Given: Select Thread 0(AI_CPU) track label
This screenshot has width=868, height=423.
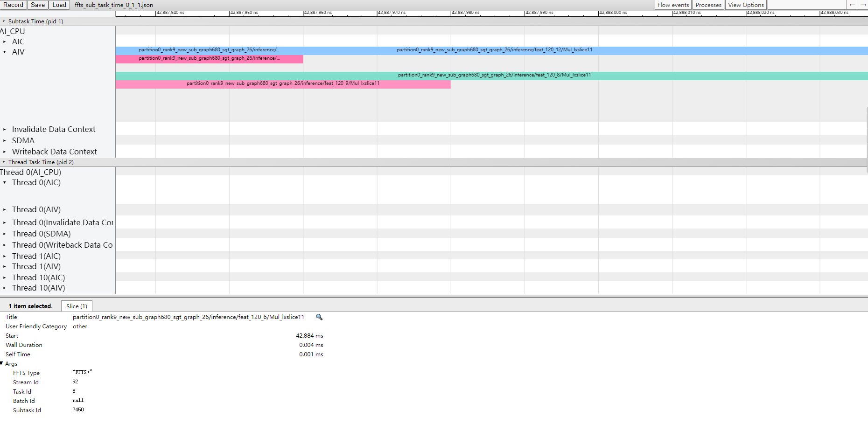Looking at the screenshot, I should point(31,172).
